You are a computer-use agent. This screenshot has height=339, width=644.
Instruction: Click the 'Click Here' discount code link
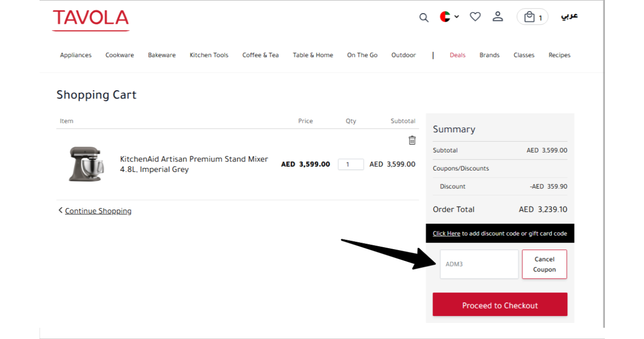[446, 234]
